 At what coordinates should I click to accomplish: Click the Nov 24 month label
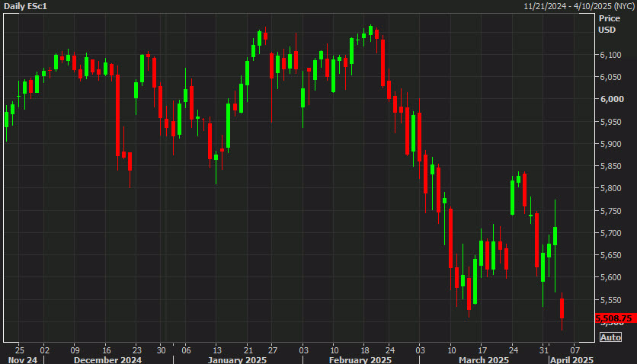click(x=23, y=360)
